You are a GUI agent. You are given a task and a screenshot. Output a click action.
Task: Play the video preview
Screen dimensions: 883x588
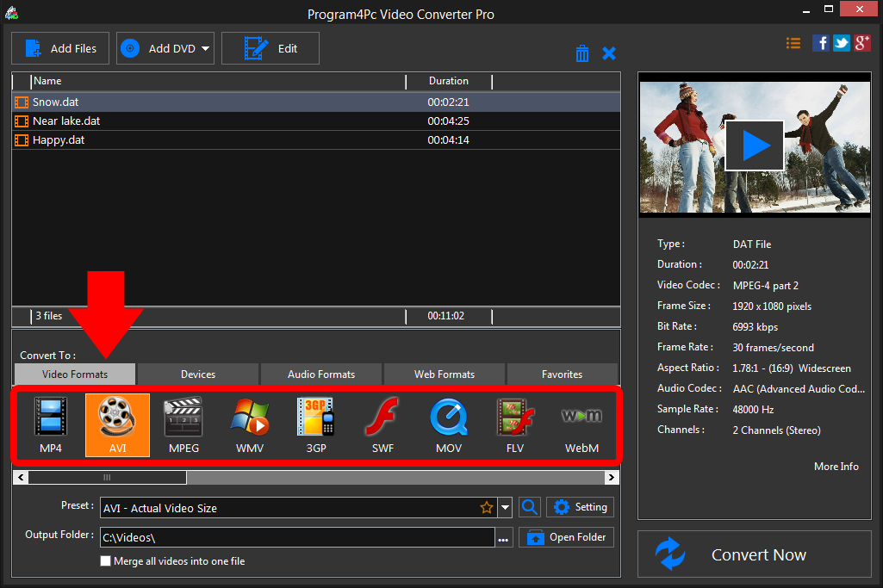(755, 146)
